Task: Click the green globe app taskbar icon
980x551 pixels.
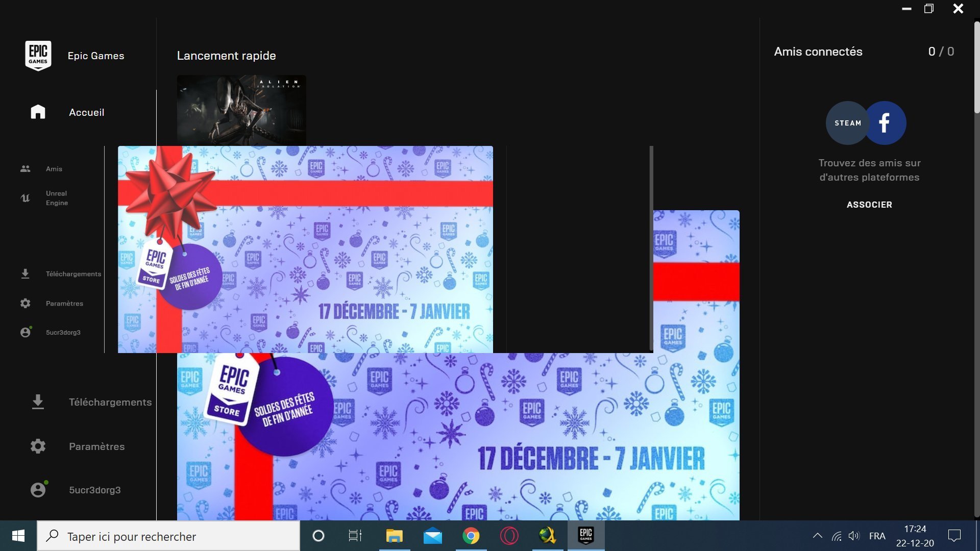Action: (547, 536)
